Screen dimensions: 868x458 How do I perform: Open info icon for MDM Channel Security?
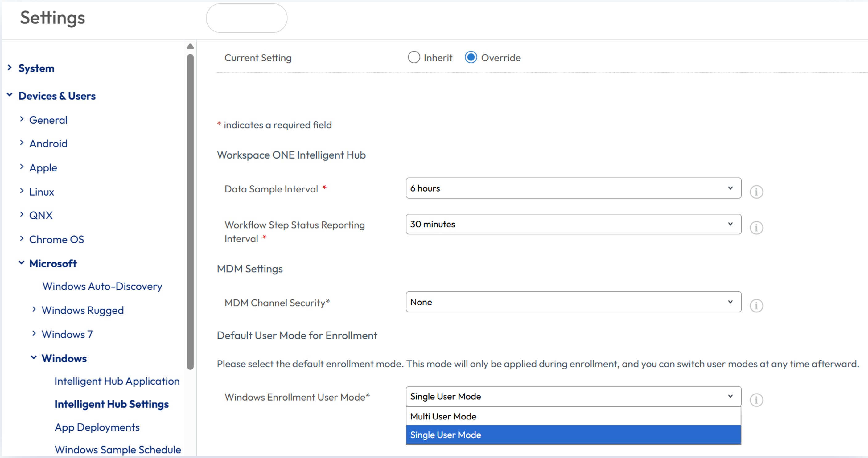[x=756, y=306]
